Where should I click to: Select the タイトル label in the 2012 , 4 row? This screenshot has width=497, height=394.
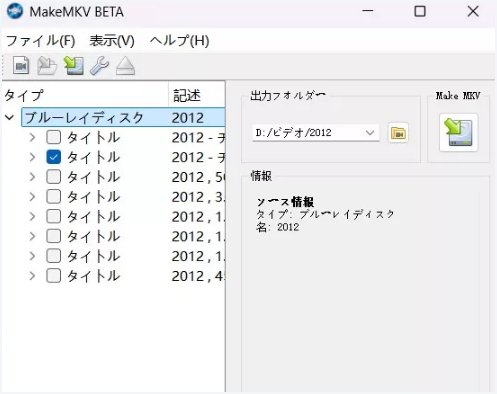pyautogui.click(x=93, y=276)
